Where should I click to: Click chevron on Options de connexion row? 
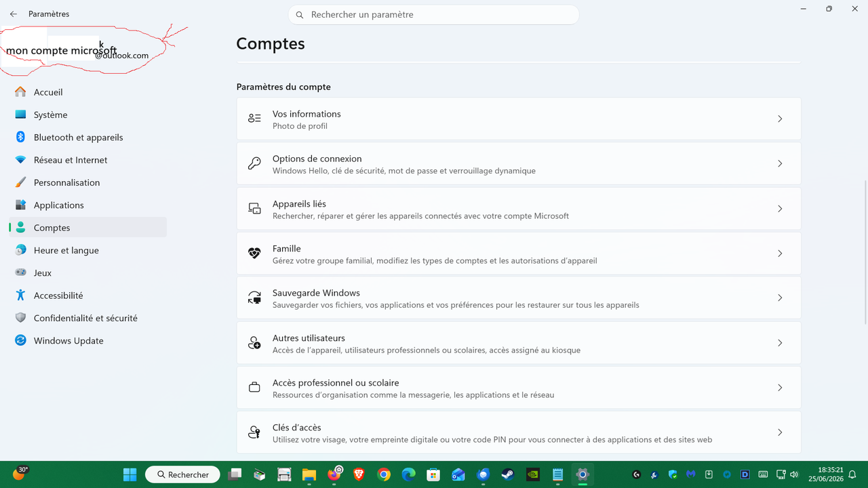[x=780, y=163]
